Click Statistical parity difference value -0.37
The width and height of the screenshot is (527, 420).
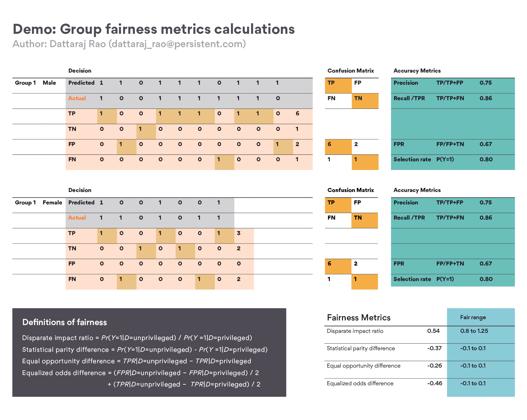point(434,348)
